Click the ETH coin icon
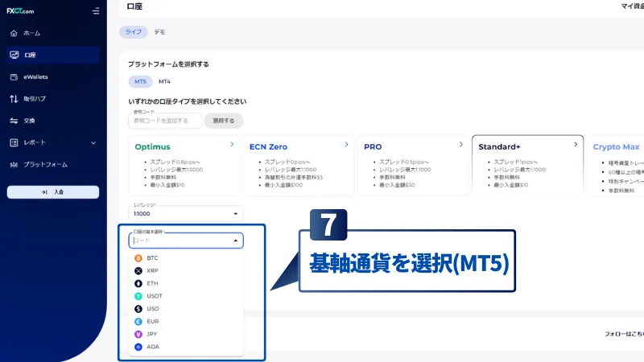 click(138, 284)
